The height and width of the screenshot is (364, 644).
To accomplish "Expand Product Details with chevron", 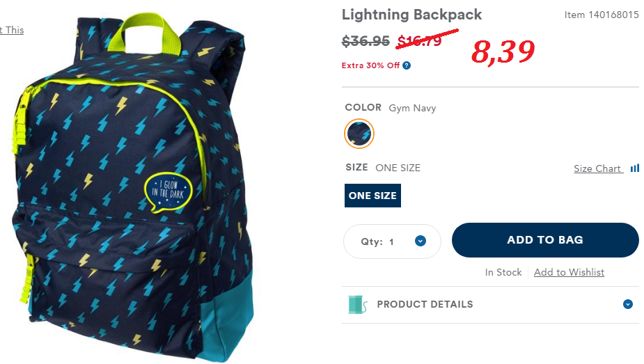I will (627, 305).
